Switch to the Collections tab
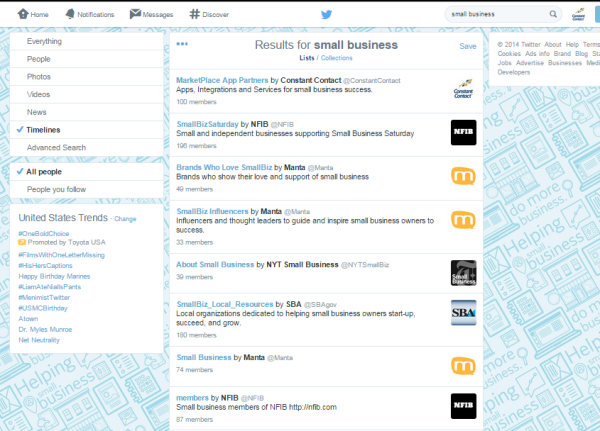 (336, 58)
